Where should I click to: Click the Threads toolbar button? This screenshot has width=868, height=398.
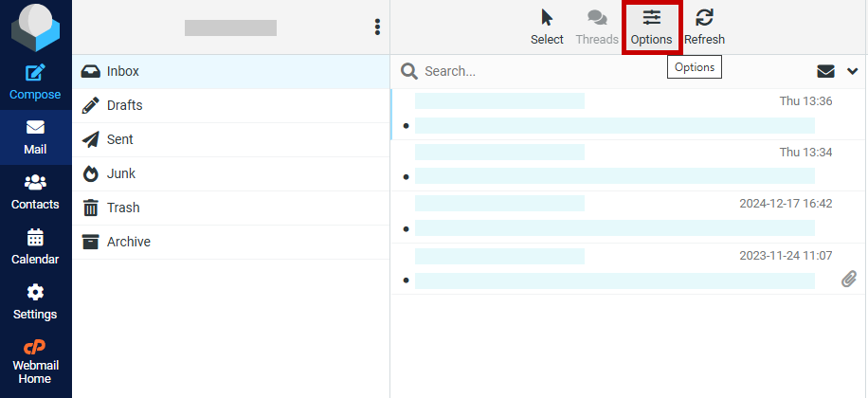597,27
